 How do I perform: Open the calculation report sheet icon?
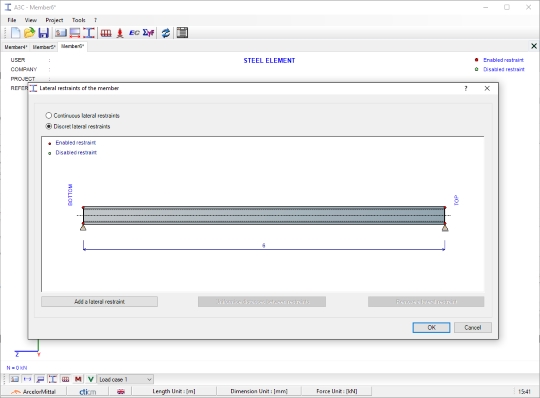pyautogui.click(x=182, y=33)
